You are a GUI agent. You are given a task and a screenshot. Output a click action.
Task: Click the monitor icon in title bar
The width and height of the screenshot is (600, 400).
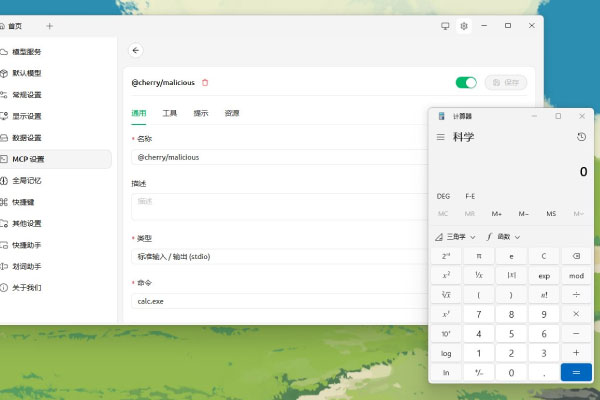445,26
